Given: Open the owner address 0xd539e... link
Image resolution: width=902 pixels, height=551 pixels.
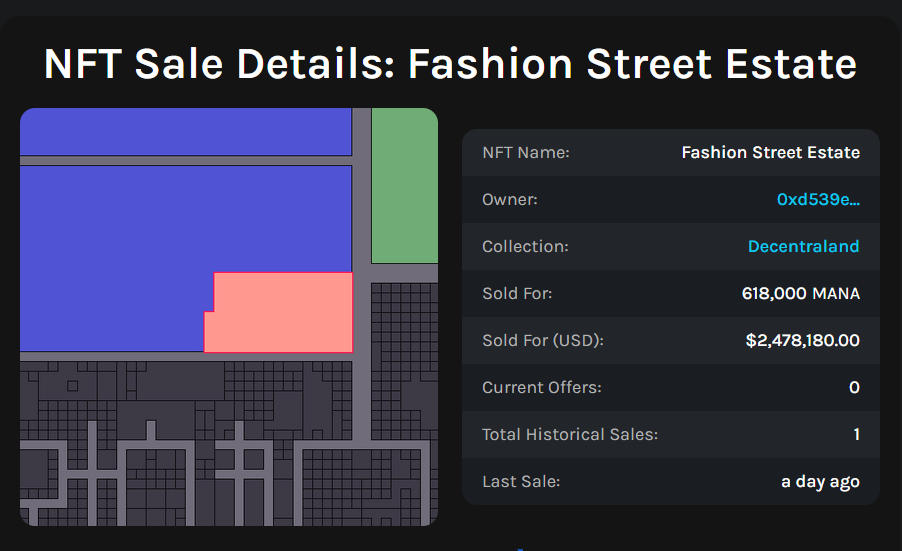Looking at the screenshot, I should (x=818, y=199).
